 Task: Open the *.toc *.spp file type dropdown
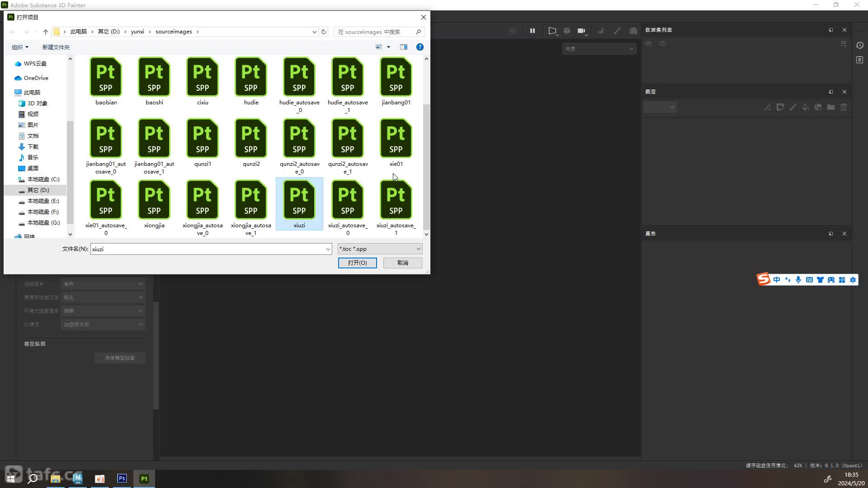coord(380,249)
